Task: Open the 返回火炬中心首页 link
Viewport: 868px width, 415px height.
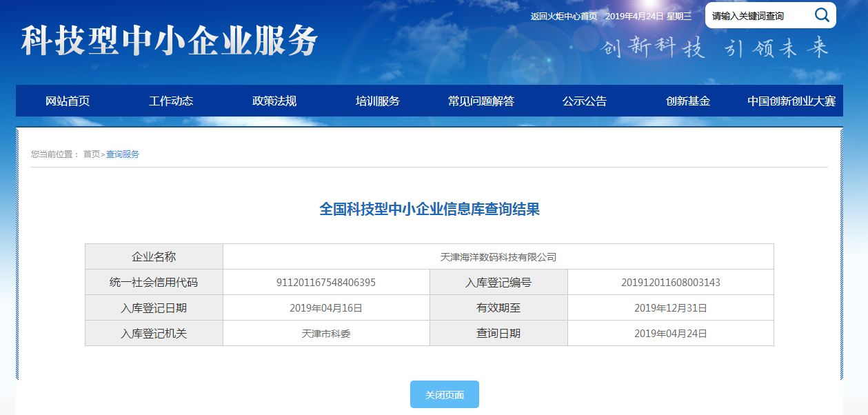Action: (x=563, y=17)
